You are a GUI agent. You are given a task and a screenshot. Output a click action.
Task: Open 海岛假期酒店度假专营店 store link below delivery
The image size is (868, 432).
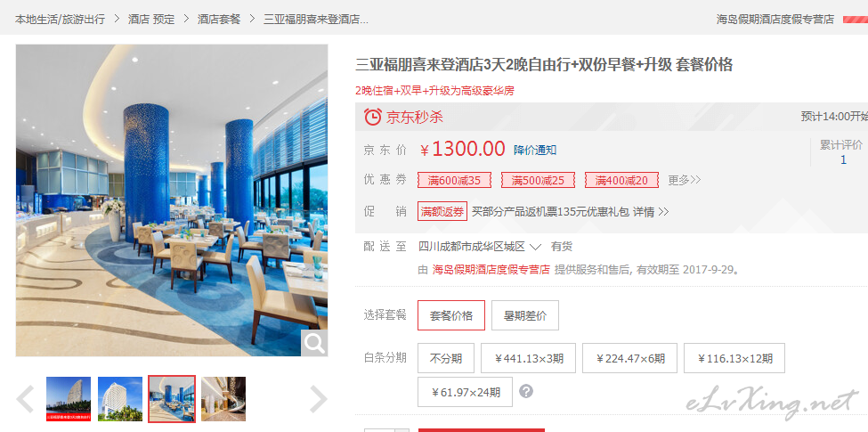(x=491, y=270)
